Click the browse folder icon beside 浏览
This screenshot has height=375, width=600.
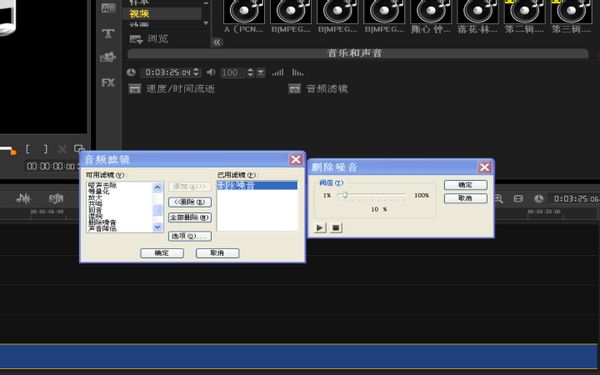(136, 39)
